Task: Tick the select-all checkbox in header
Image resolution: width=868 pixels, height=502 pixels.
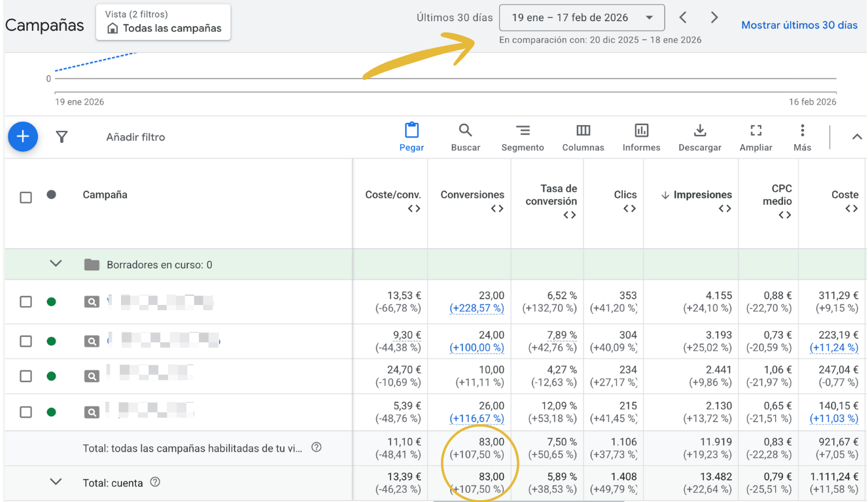Action: 26,197
